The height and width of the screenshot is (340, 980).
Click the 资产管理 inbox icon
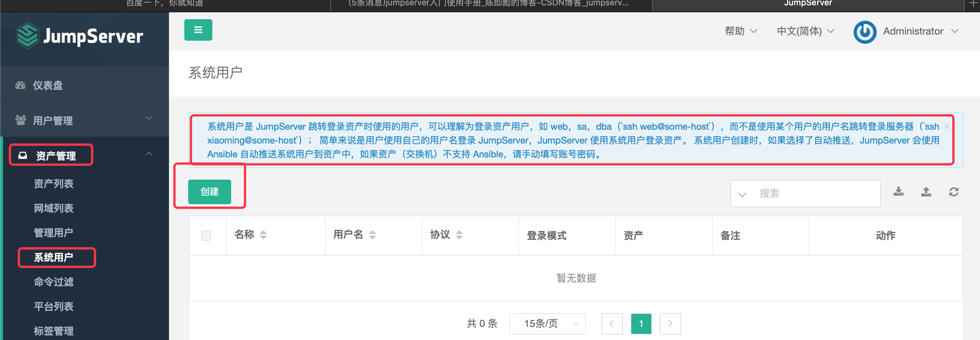click(x=23, y=155)
